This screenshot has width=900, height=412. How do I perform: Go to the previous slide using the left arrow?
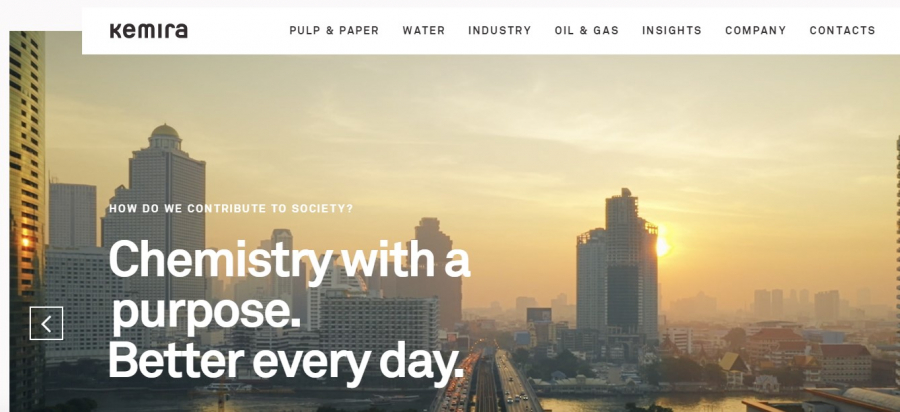[x=46, y=323]
